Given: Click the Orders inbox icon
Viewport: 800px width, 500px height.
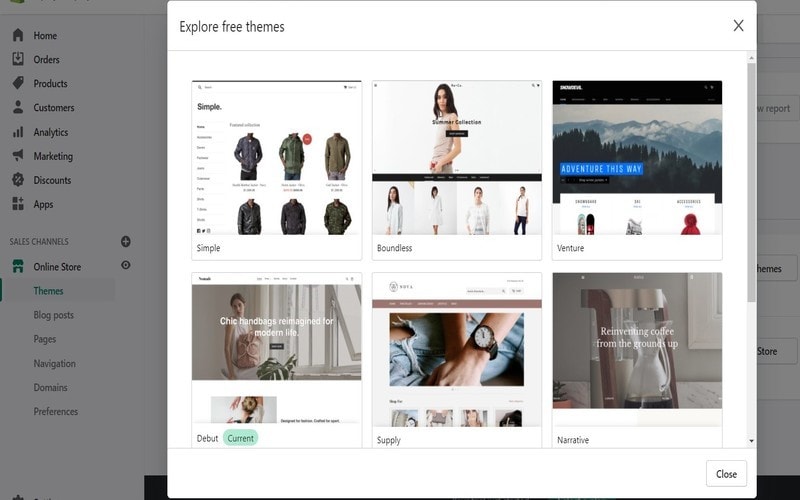Looking at the screenshot, I should (18, 59).
